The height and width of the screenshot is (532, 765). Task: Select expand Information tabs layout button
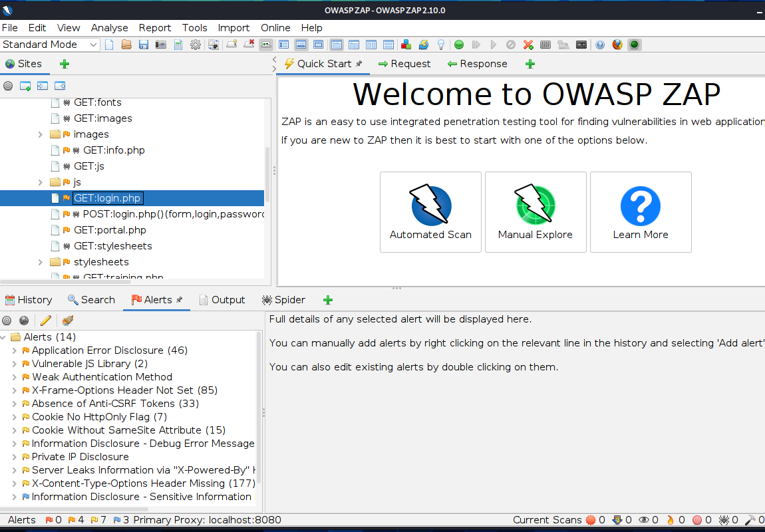pyautogui.click(x=301, y=45)
